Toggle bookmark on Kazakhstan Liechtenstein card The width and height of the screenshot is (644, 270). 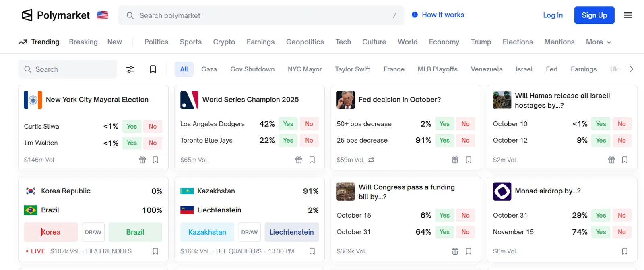(x=312, y=251)
